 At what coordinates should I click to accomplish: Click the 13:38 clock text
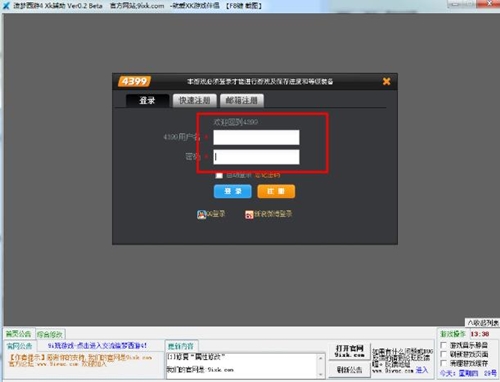coord(480,334)
